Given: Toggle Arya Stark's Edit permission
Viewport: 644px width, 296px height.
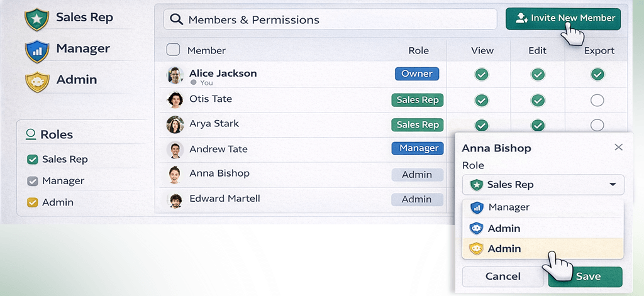Looking at the screenshot, I should point(538,125).
